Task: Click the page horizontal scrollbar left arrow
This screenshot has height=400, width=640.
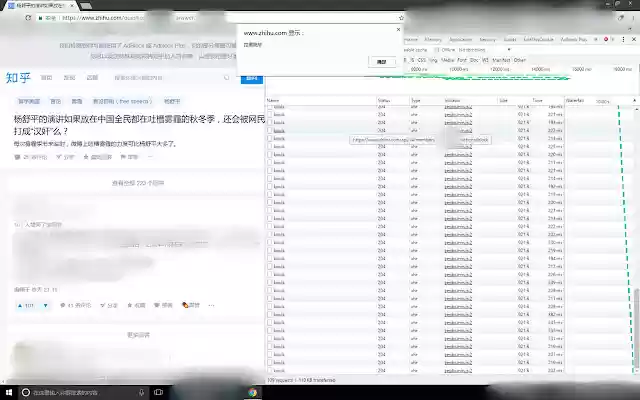Action: pyautogui.click(x=3, y=382)
